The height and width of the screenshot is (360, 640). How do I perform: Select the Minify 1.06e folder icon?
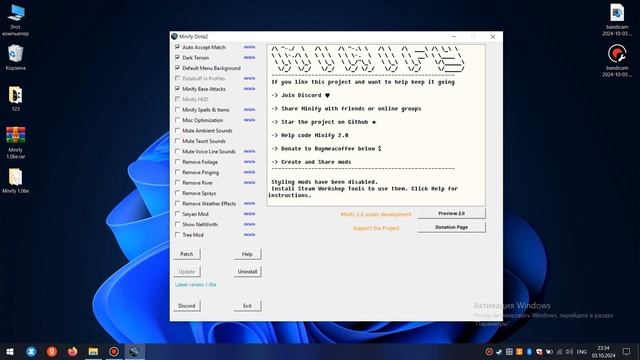click(16, 180)
